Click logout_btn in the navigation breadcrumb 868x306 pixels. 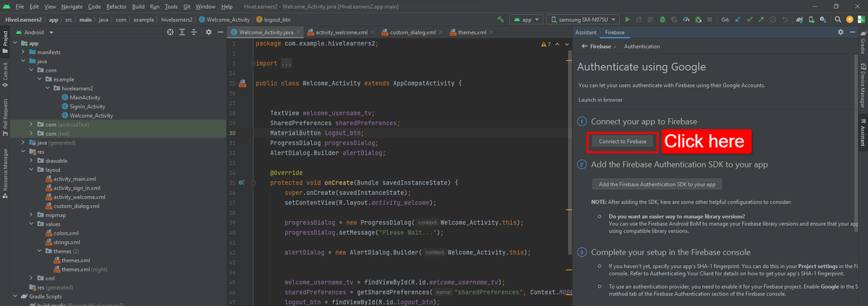pos(274,20)
